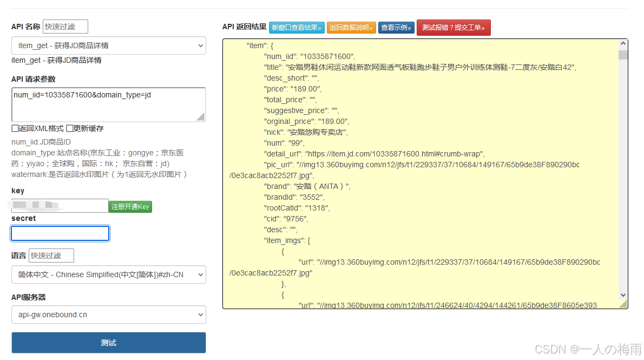Open the item_get API name dropdown
Screen dimensions: 644x360
coord(108,45)
